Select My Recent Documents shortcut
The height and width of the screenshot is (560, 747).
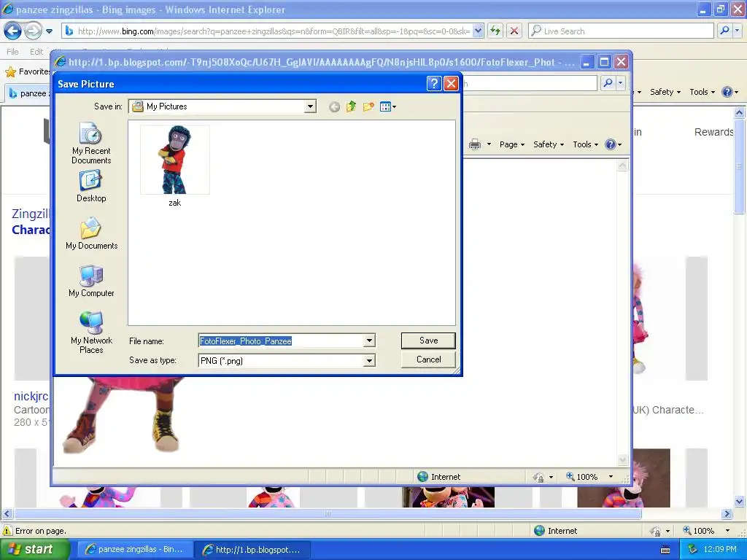pos(91,143)
